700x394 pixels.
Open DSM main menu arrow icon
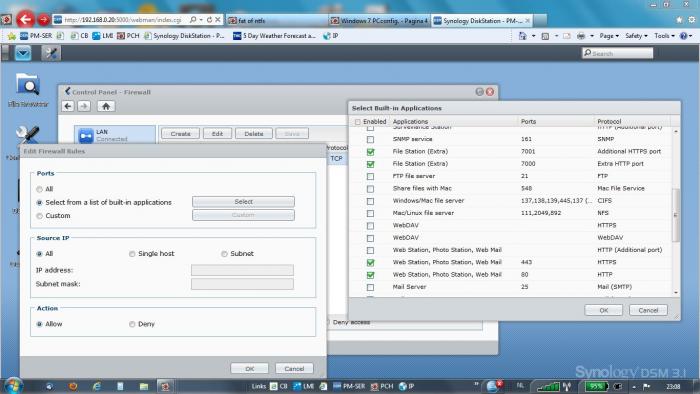[23, 53]
